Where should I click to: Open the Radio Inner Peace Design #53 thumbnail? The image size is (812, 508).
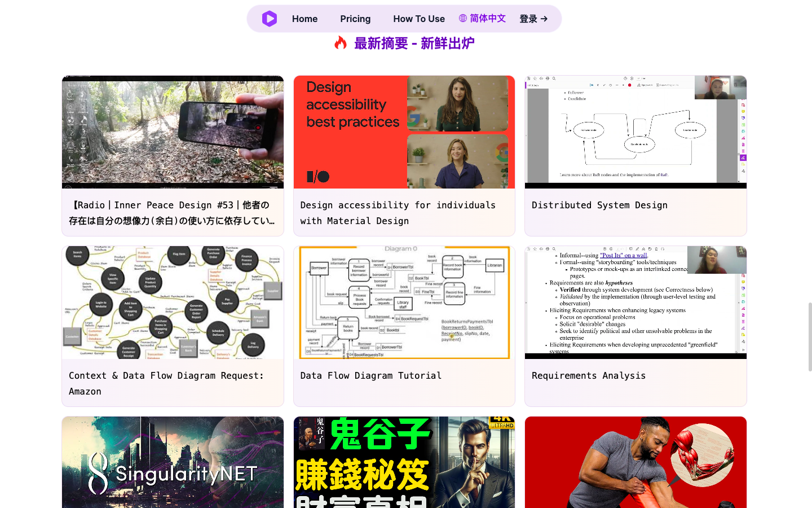tap(173, 132)
